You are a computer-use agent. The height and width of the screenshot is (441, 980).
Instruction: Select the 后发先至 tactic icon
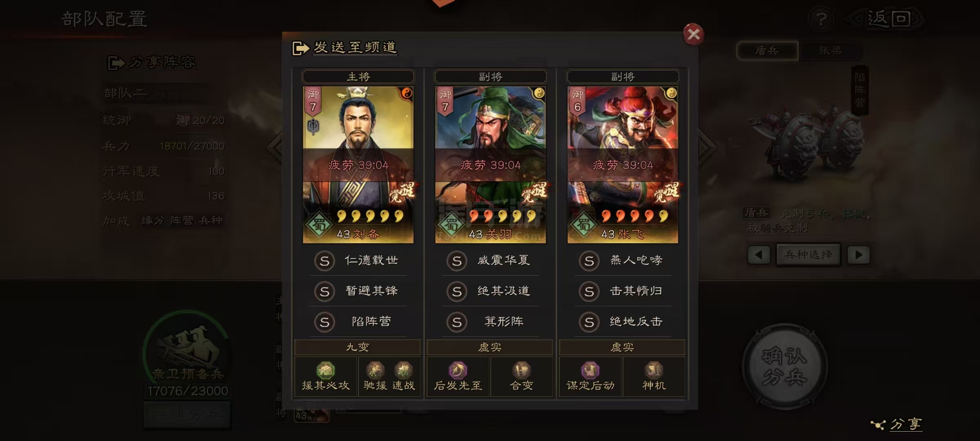point(457,370)
